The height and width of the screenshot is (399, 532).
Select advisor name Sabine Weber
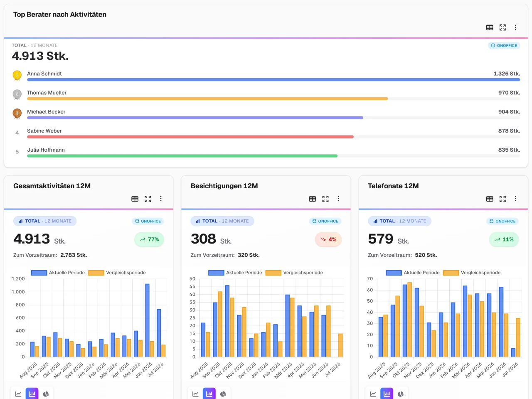tap(44, 131)
